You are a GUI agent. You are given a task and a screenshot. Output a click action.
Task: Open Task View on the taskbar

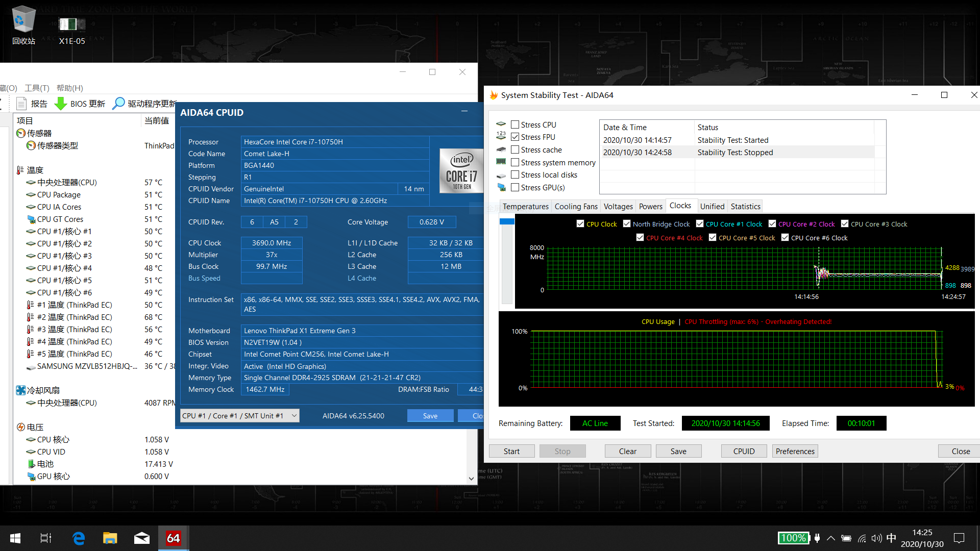tap(45, 538)
